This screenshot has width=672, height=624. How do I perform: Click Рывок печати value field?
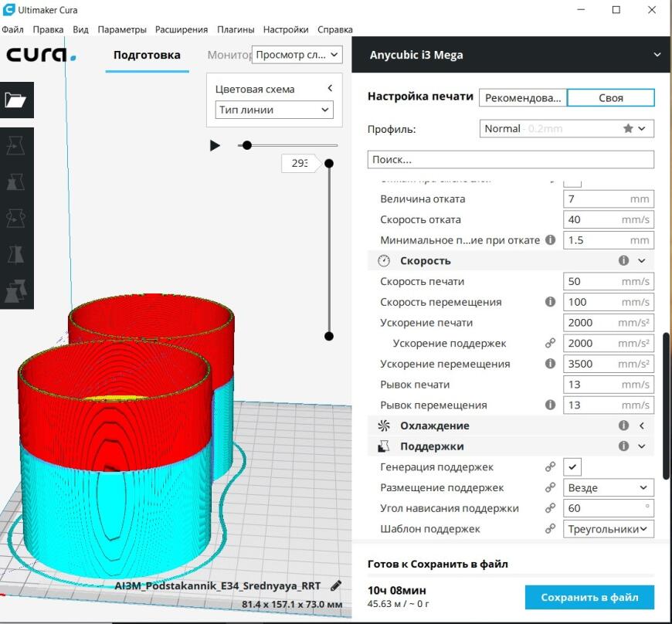609,384
